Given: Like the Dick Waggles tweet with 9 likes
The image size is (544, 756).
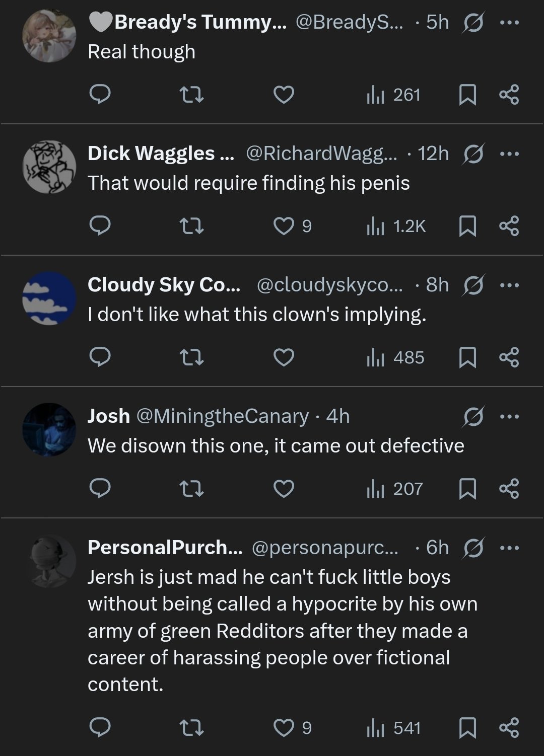Looking at the screenshot, I should (284, 226).
